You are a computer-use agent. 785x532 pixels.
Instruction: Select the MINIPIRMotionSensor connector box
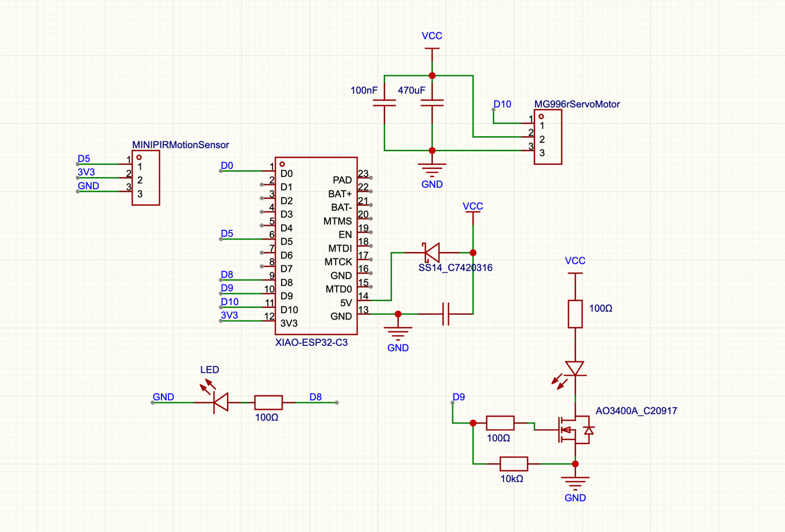coord(146,178)
